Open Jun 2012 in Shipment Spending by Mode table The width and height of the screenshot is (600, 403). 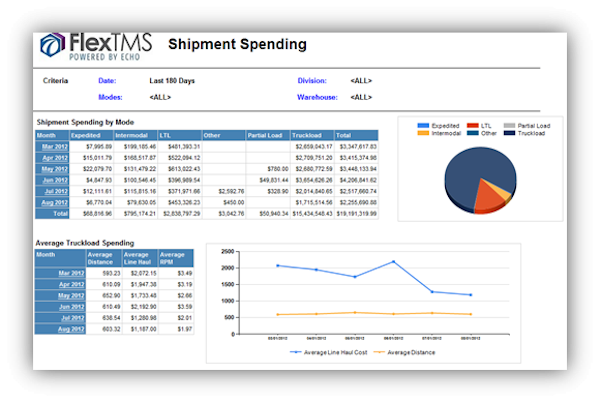[x=52, y=180]
